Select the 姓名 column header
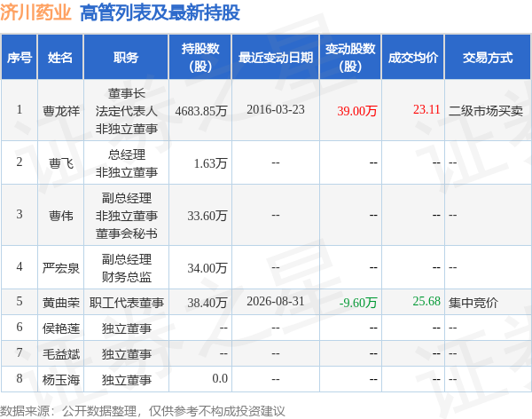Screen dimensions: 532x419 (60, 58)
